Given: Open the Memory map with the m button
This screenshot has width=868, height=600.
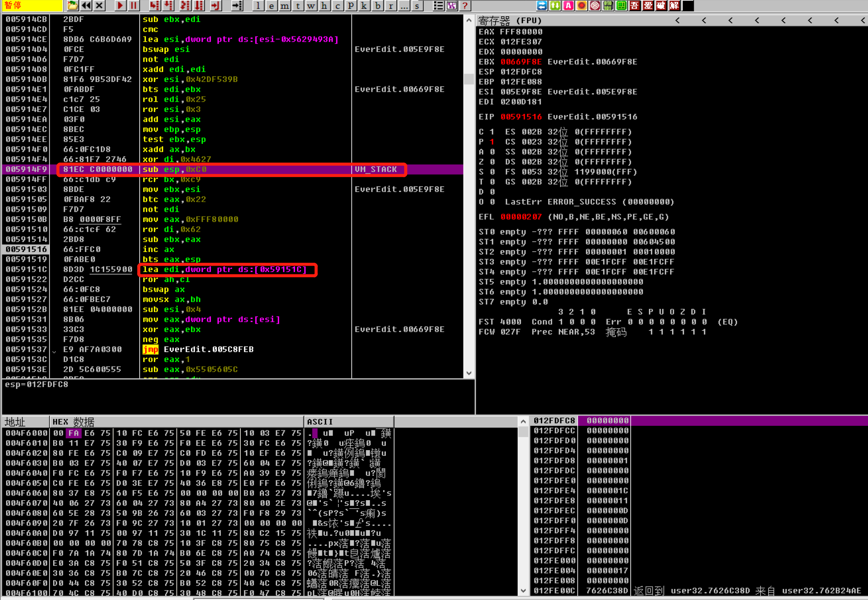Looking at the screenshot, I should pyautogui.click(x=285, y=5).
